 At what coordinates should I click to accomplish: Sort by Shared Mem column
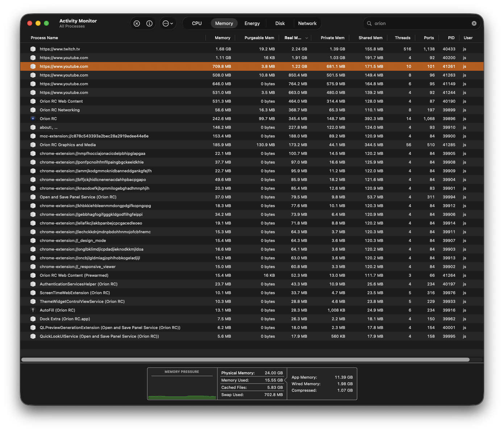370,38
